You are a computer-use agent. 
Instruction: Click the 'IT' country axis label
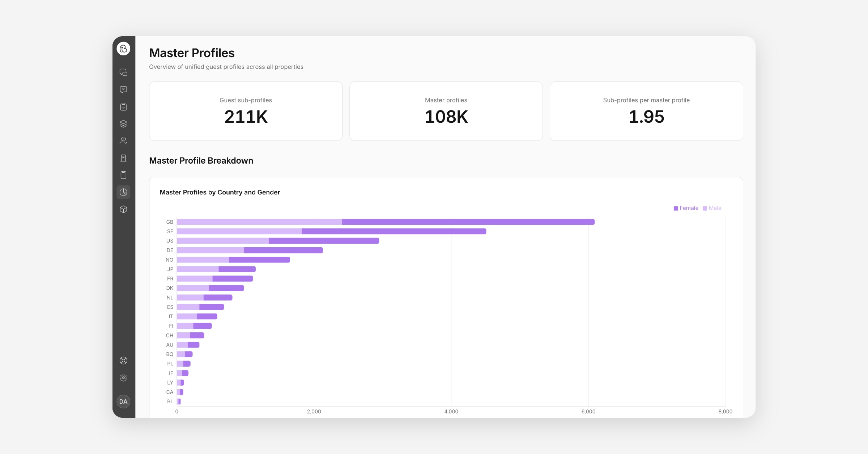click(x=171, y=316)
